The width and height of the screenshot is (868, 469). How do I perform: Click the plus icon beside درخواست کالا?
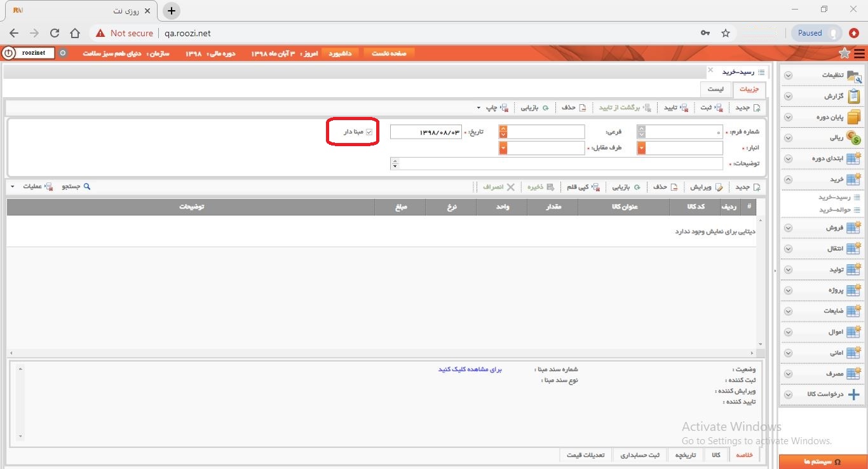click(854, 394)
